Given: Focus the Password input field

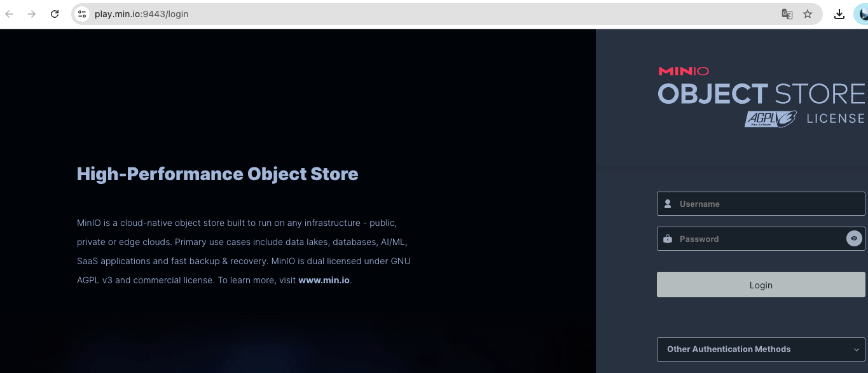Looking at the screenshot, I should (761, 239).
